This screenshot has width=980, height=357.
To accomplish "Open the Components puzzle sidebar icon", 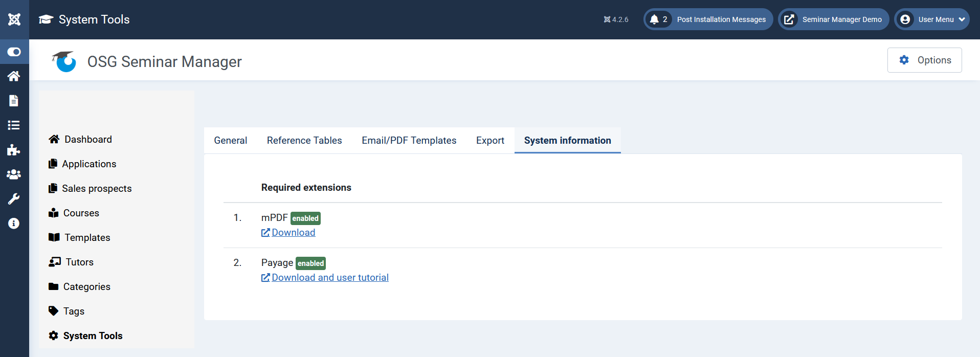I will click(14, 150).
